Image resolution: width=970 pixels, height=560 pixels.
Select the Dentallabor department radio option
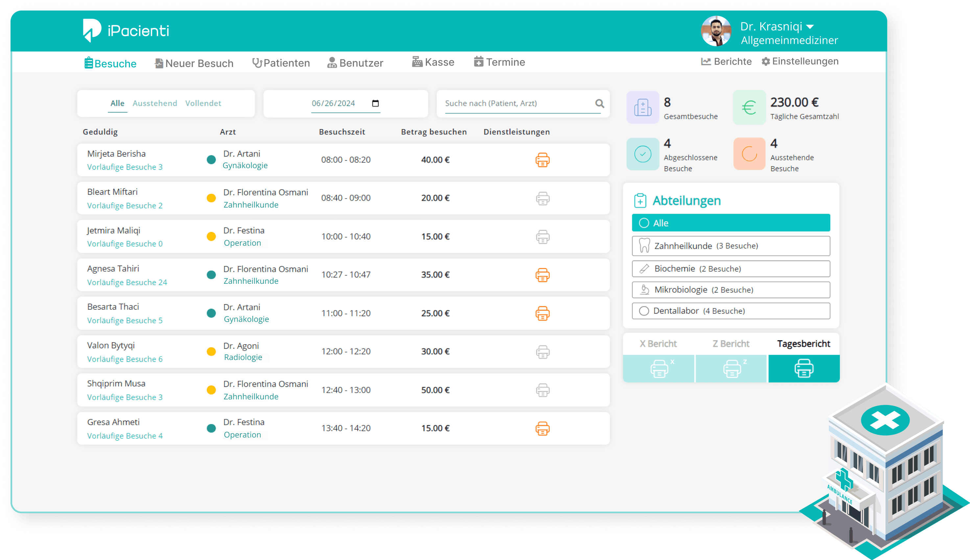(644, 311)
